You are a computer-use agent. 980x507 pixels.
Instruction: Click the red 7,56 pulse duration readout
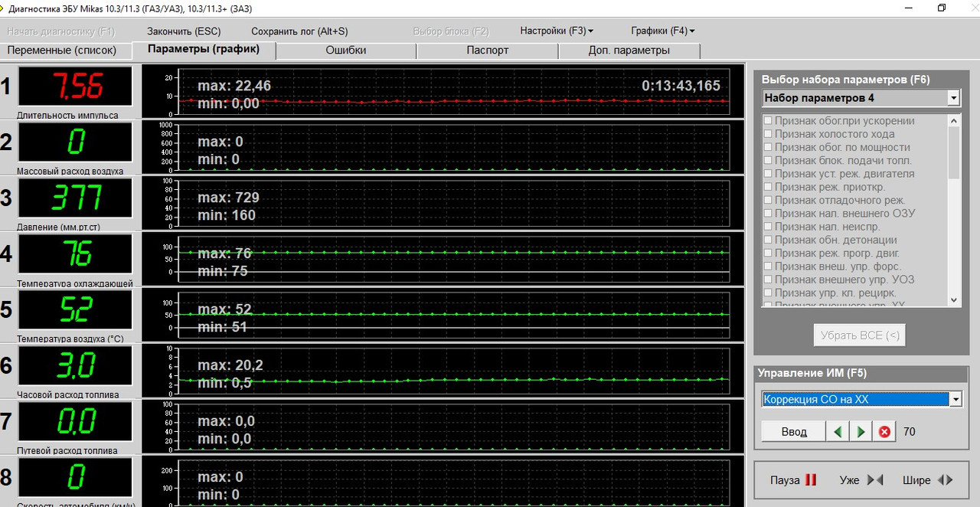point(75,87)
